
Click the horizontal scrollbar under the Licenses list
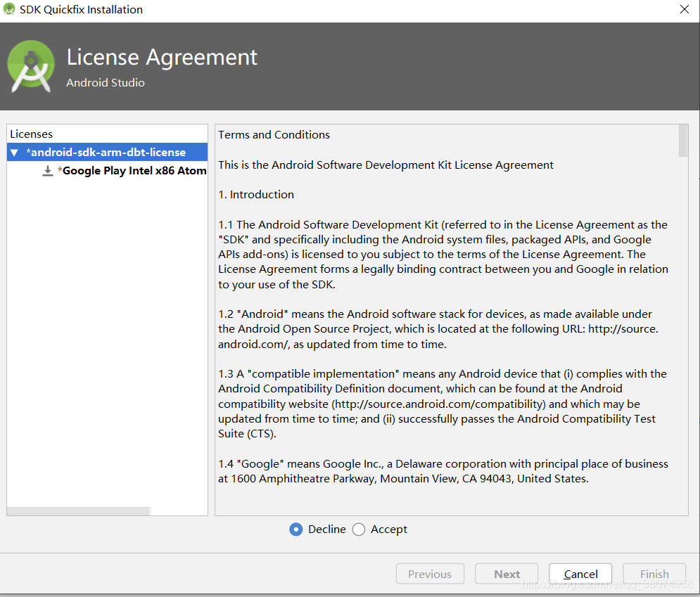(x=79, y=511)
